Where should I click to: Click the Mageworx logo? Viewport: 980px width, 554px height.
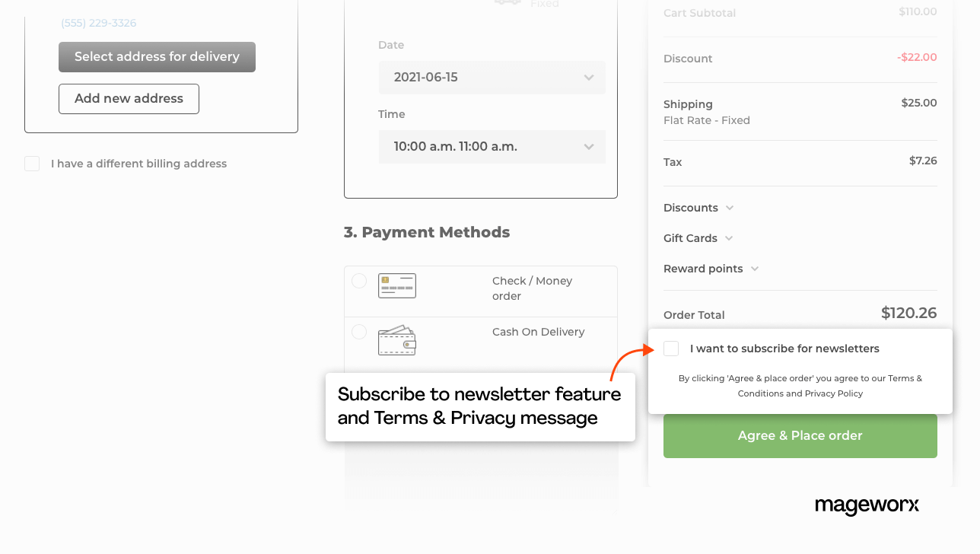click(x=866, y=506)
